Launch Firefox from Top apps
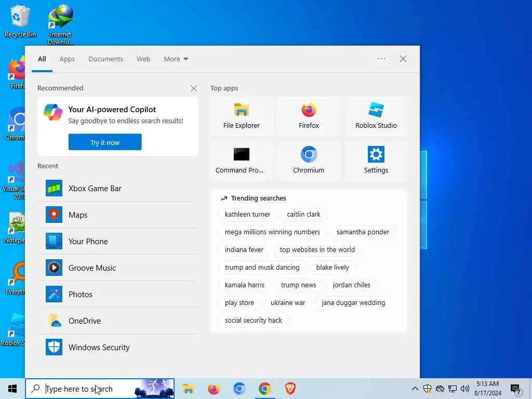Screen dimensions: 532x399 309,116
